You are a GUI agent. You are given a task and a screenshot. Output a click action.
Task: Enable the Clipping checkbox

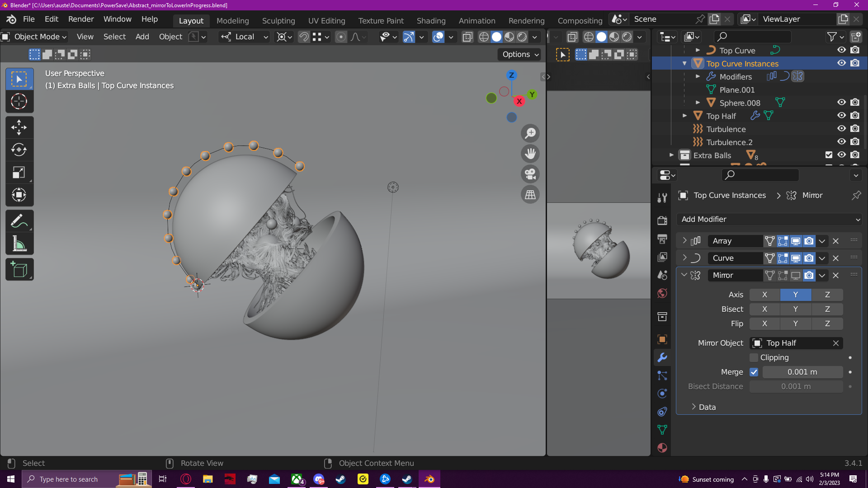tap(754, 357)
